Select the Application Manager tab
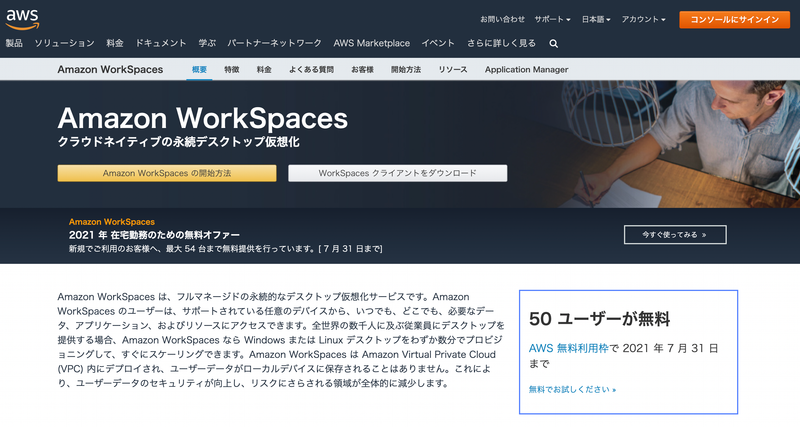The height and width of the screenshot is (427, 800). point(527,69)
